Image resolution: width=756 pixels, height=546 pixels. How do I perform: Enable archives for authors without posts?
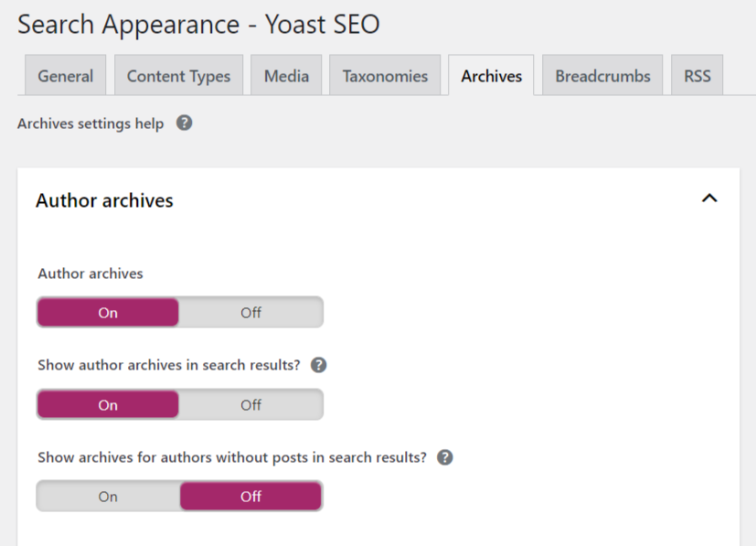(108, 497)
